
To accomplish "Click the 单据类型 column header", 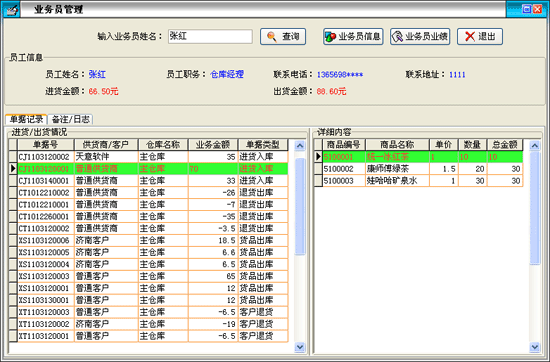I will point(263,145).
